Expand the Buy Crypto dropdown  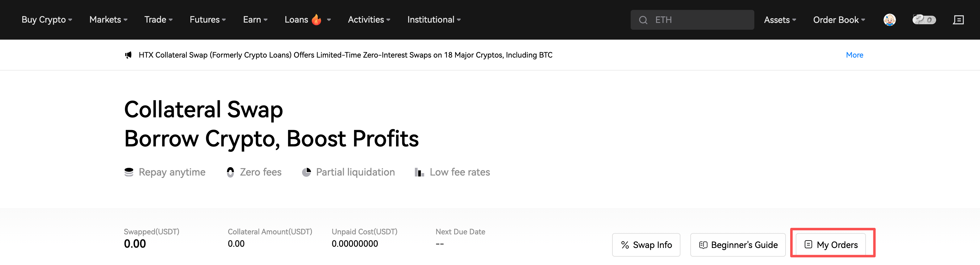(46, 20)
